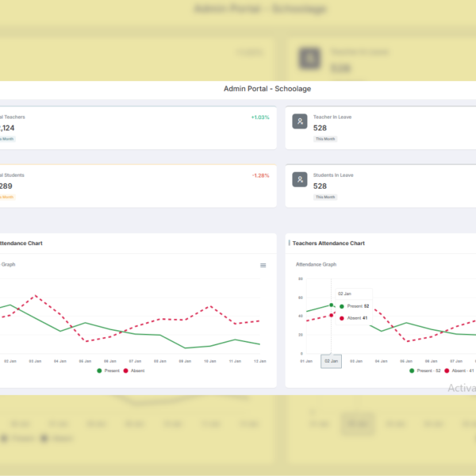
Task: Open the left chart's hamburger menu
Action: (263, 266)
